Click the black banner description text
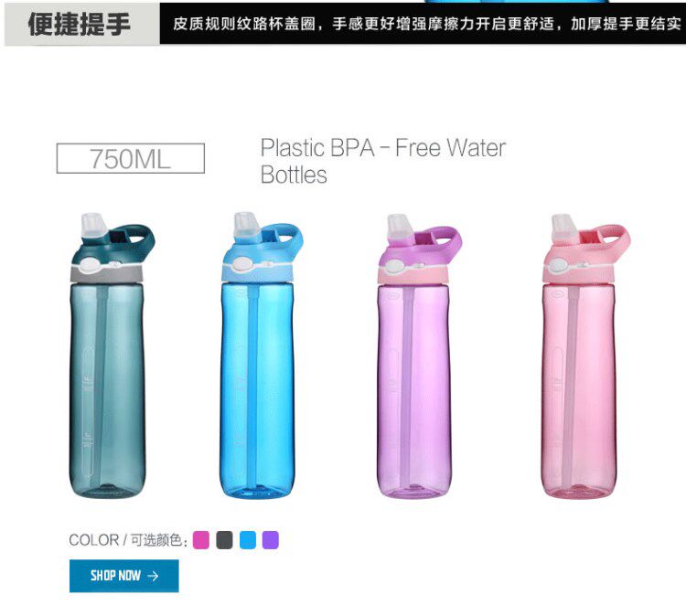 pos(426,24)
